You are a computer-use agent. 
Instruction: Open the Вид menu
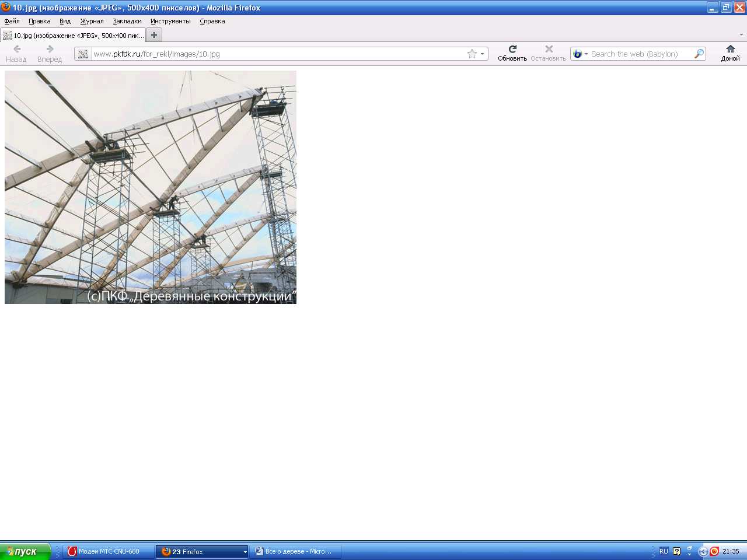[65, 21]
